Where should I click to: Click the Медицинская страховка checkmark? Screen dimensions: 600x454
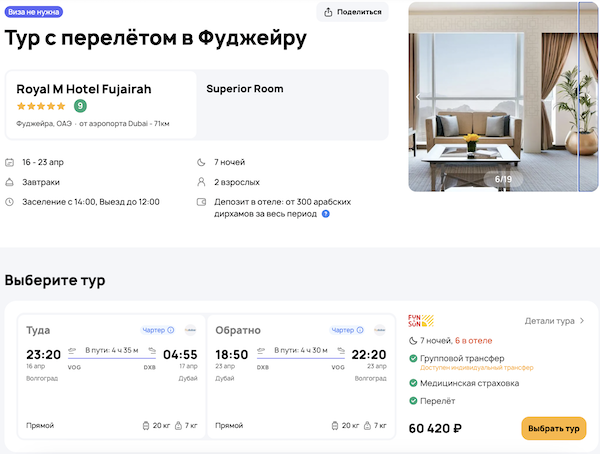[x=413, y=383]
